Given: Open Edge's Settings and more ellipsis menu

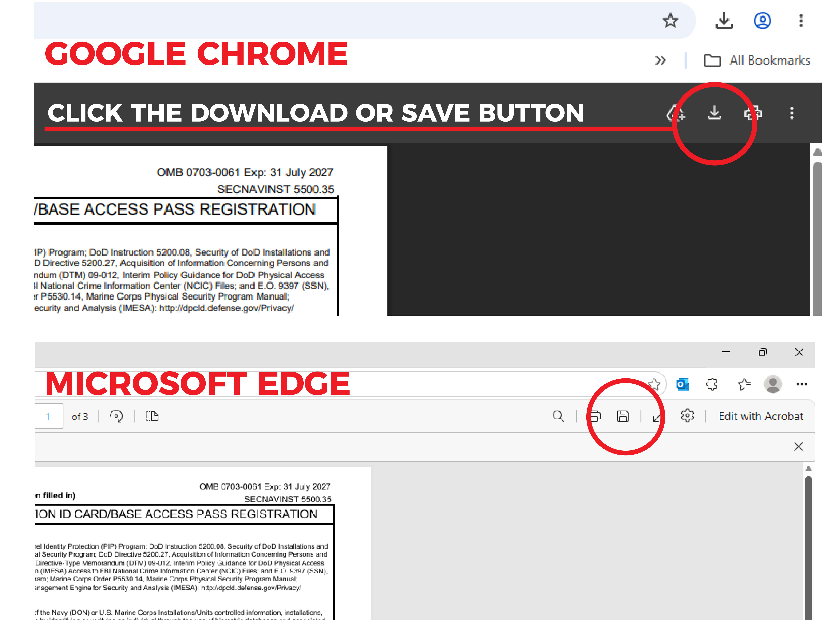Looking at the screenshot, I should [x=801, y=384].
